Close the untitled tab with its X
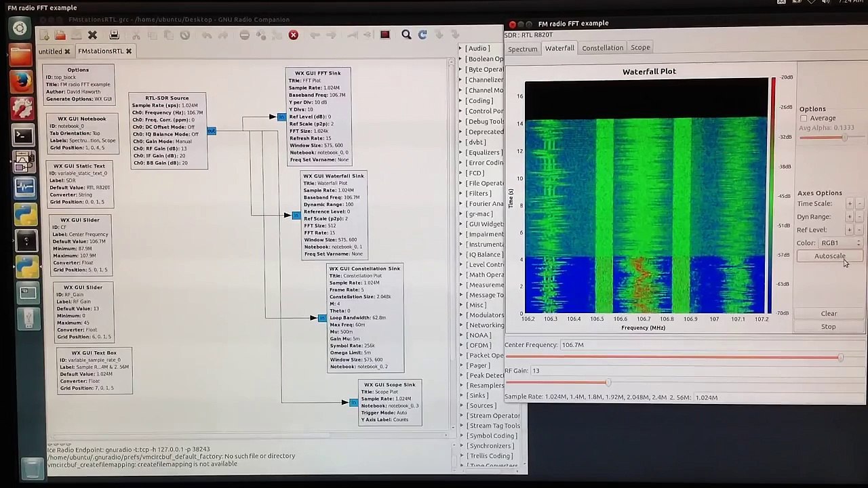Viewport: 868px width, 488px height. pyautogui.click(x=67, y=52)
